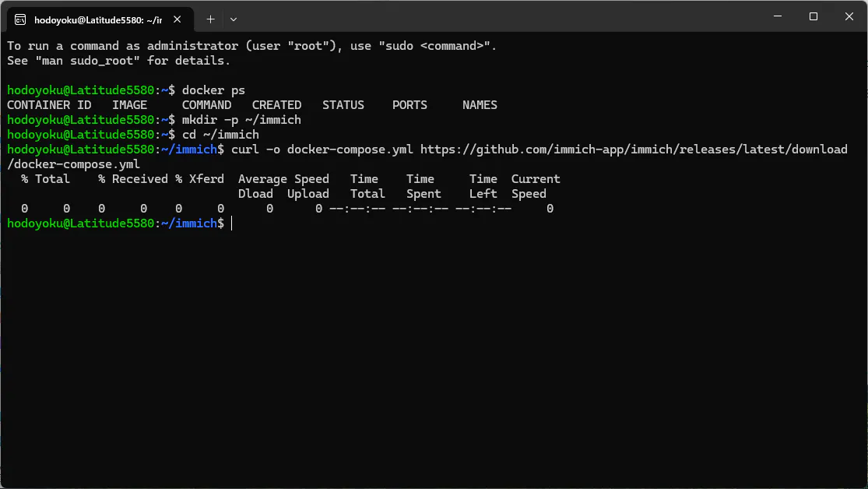Select the hodoyoku@Latitude5580 tab title
868x489 pixels.
pyautogui.click(x=98, y=20)
